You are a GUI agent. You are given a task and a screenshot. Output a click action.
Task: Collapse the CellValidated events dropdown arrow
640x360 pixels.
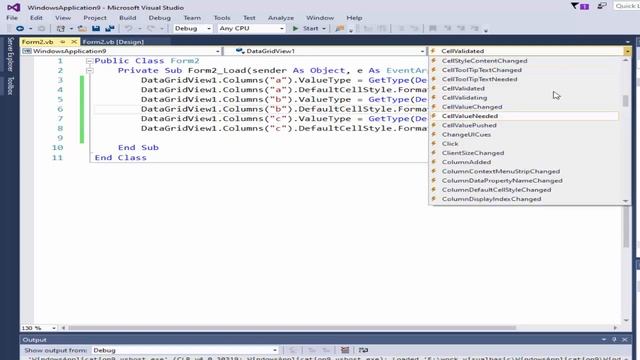(x=627, y=51)
